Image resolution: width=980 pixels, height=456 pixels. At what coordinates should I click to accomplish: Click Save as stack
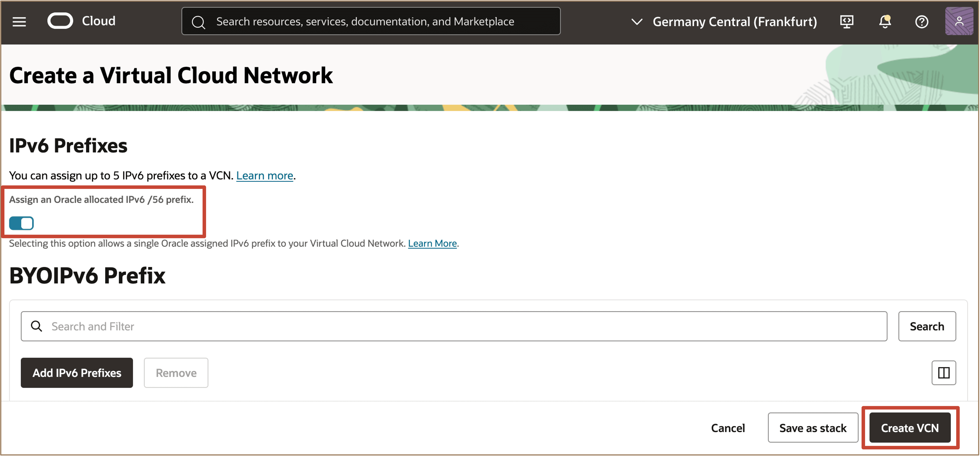813,428
